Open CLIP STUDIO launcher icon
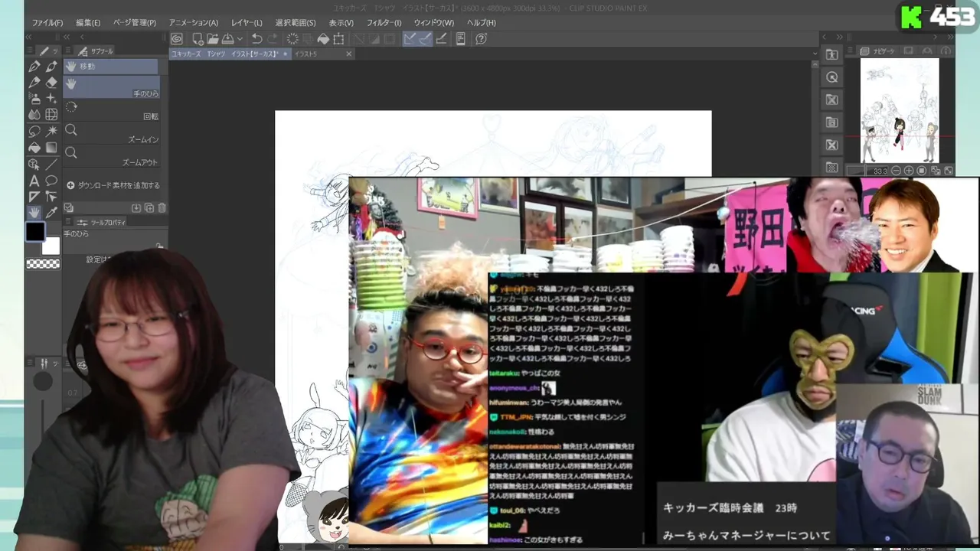980x551 pixels. pos(177,39)
